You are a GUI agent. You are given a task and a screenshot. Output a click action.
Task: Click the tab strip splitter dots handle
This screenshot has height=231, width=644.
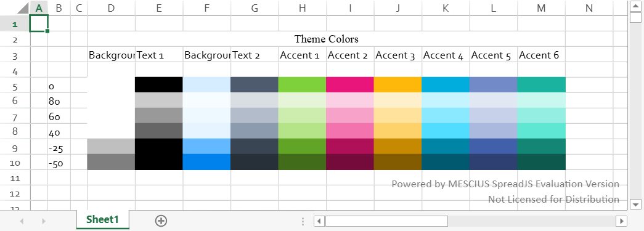point(303,221)
